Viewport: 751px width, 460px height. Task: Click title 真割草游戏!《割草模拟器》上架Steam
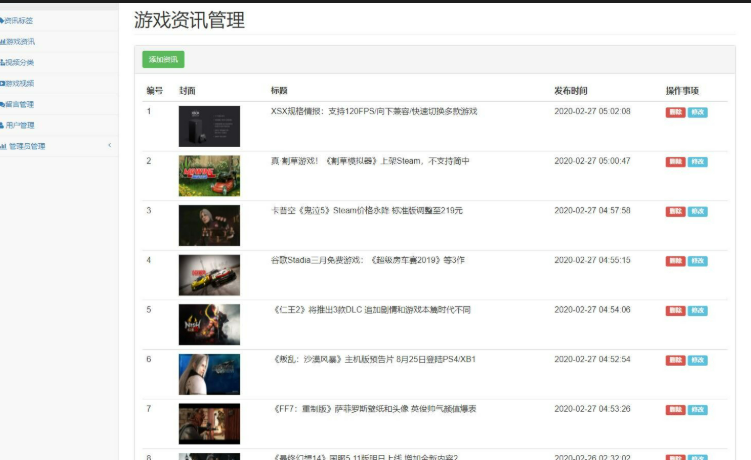click(370, 161)
